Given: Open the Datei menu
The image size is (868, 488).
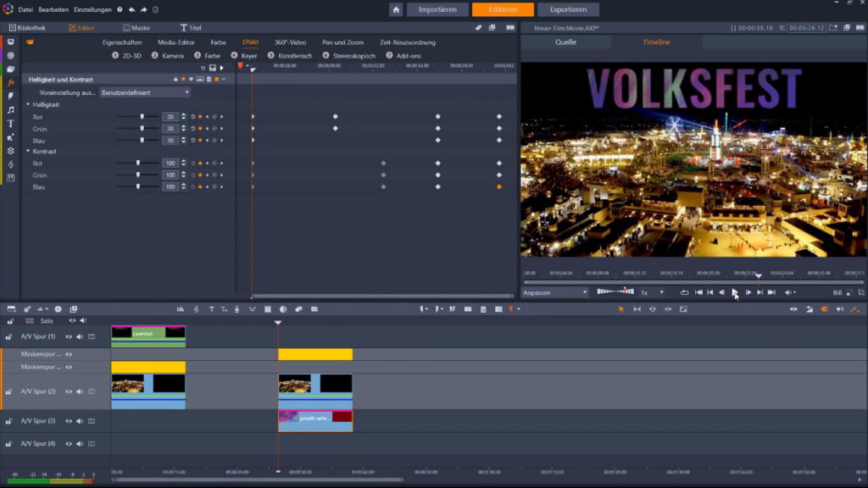Looking at the screenshot, I should [x=25, y=9].
